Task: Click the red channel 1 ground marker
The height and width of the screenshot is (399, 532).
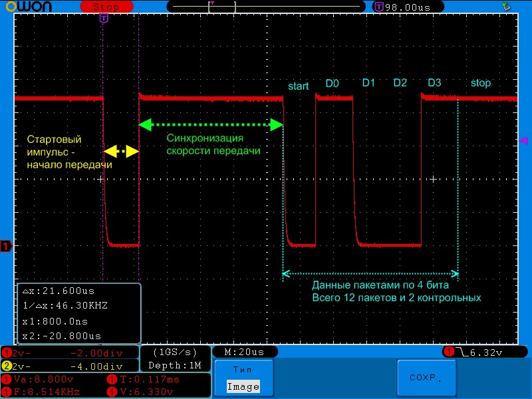Action: (x=6, y=246)
